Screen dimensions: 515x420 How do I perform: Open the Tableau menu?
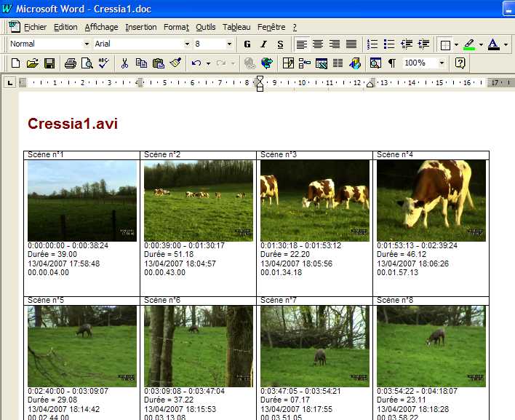(236, 27)
